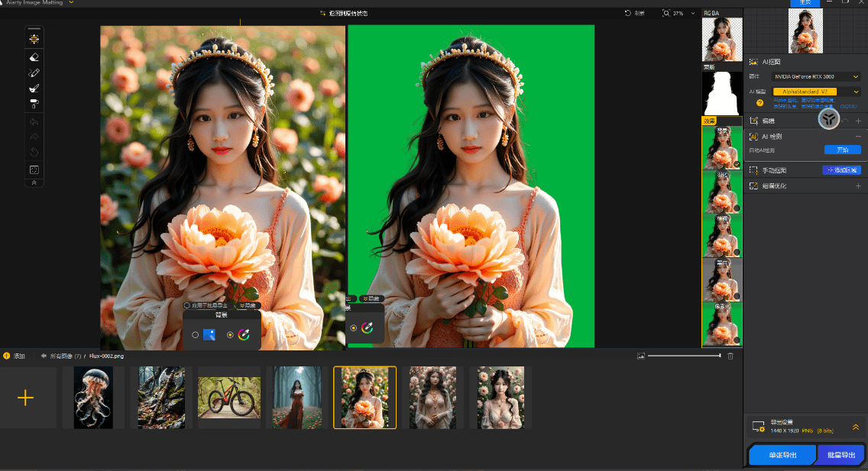The image size is (868, 471).
Task: Toggle the apply to batch export option
Action: [x=187, y=305]
